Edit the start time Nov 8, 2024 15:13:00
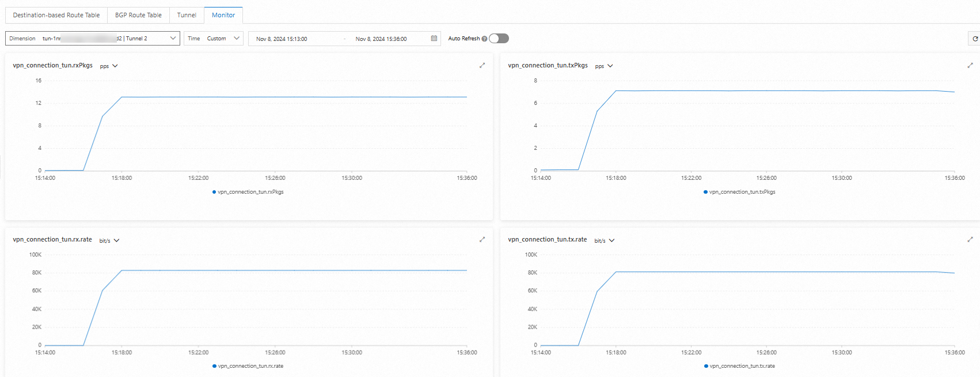 point(282,39)
